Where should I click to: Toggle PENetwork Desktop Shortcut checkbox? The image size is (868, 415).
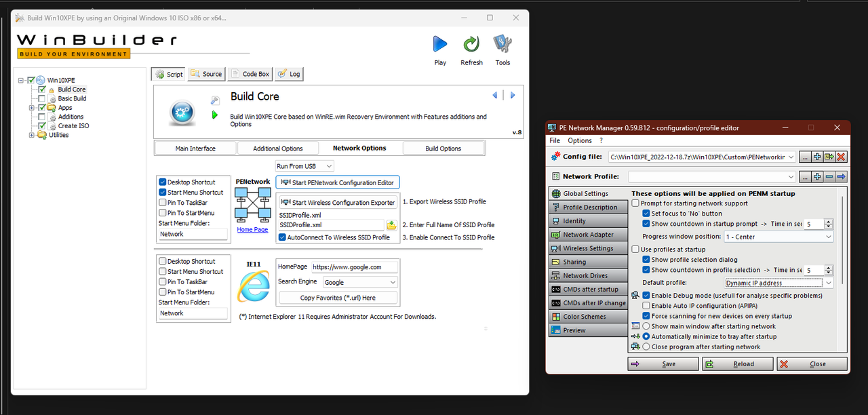point(163,182)
